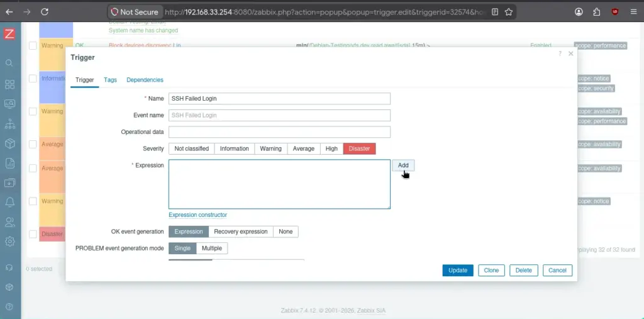Open Monitoring section in sidebar

pyautogui.click(x=9, y=104)
